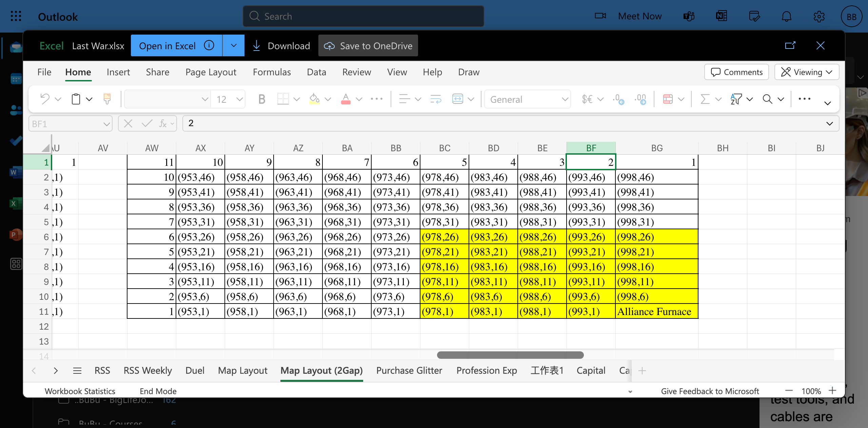The image size is (868, 428).
Task: Click the clipboard paste icon
Action: (76, 99)
